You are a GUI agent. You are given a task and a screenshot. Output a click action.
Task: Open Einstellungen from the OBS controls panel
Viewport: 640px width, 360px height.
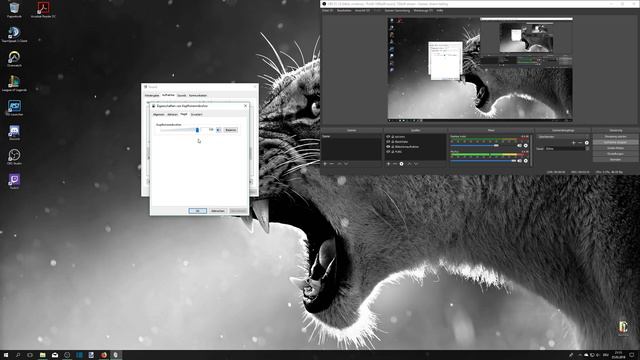coord(616,154)
